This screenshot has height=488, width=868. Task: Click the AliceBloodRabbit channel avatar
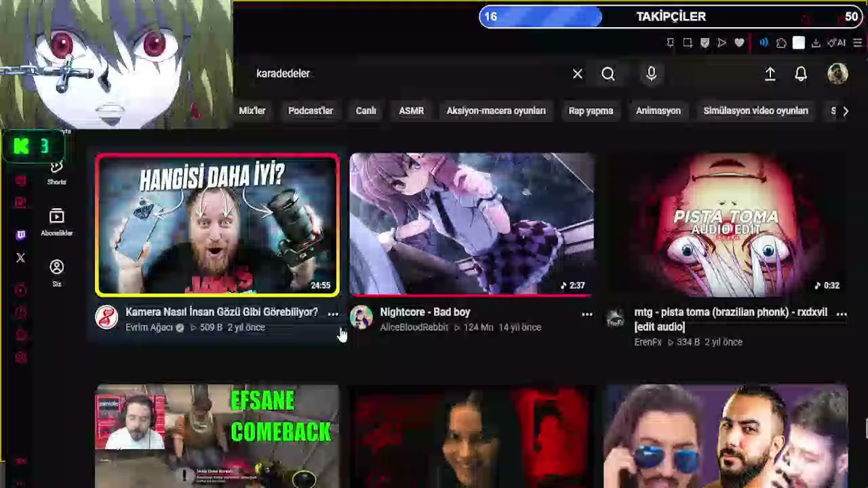coord(361,317)
